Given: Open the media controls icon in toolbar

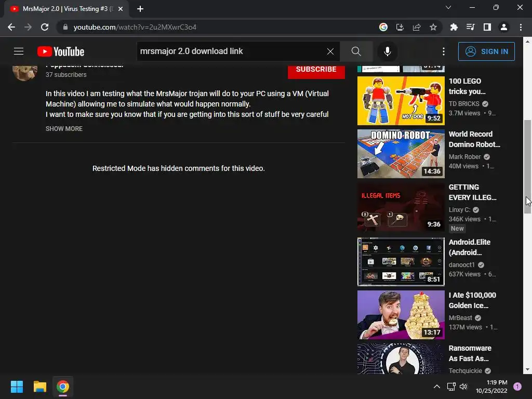Looking at the screenshot, I should click(471, 27).
